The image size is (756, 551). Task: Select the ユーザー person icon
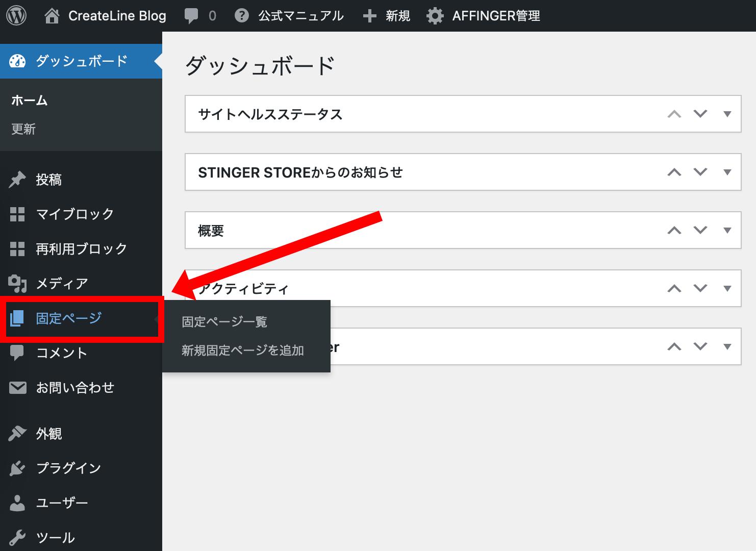[17, 503]
